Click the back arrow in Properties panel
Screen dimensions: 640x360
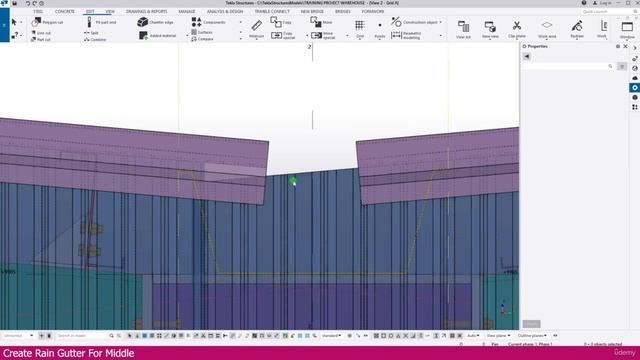527,56
